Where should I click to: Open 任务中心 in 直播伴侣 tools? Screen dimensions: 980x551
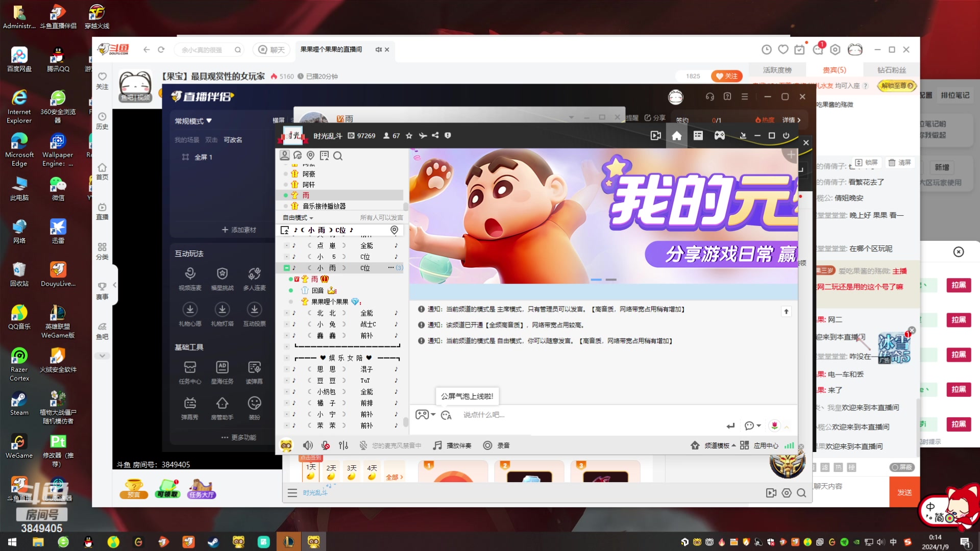[190, 372]
